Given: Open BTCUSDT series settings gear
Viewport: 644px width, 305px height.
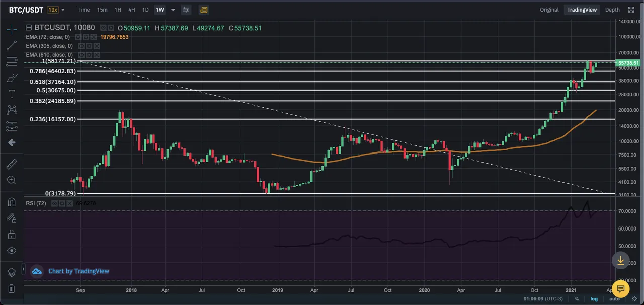Looking at the screenshot, I should 110,28.
